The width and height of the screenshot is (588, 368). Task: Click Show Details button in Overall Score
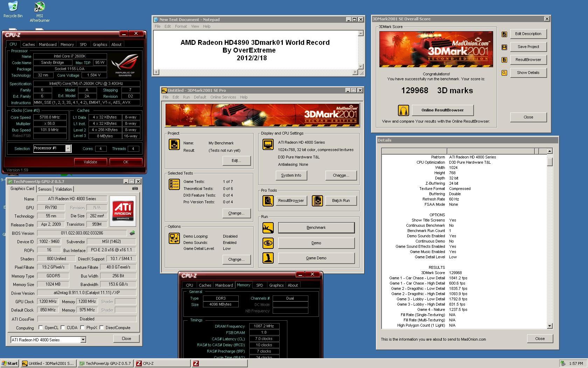(528, 73)
